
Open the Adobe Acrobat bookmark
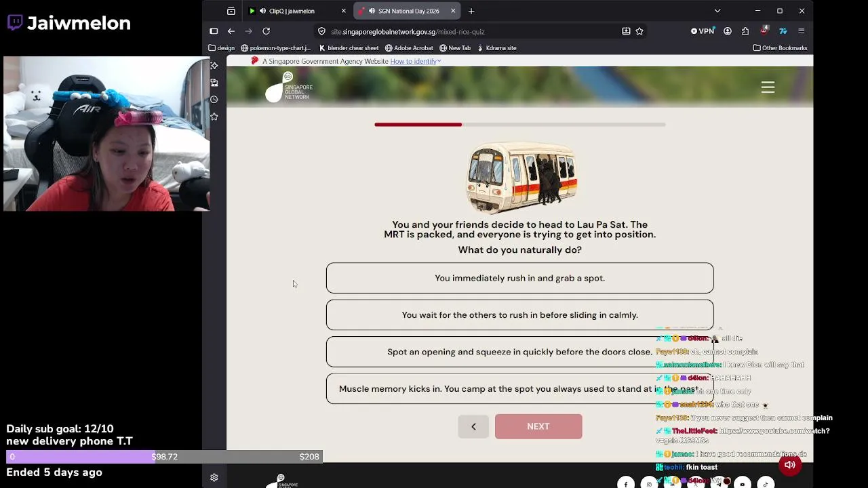coord(409,48)
